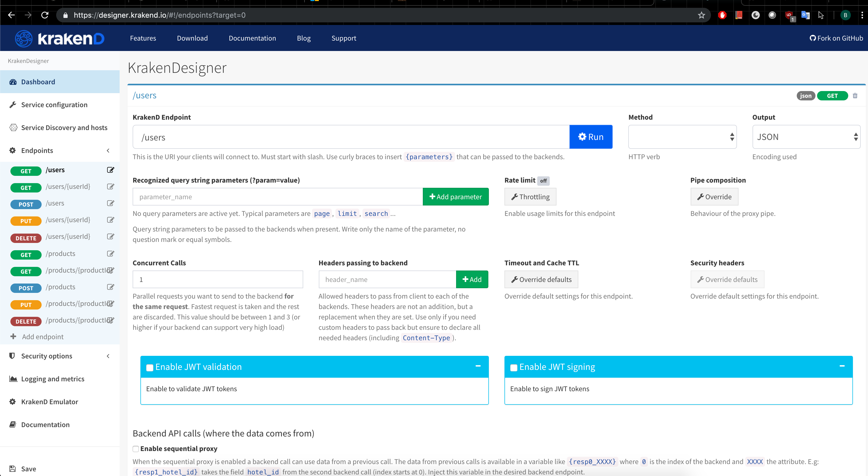Viewport: 868px width, 476px height.
Task: Edit icon for POST /users endpoint
Action: 111,203
